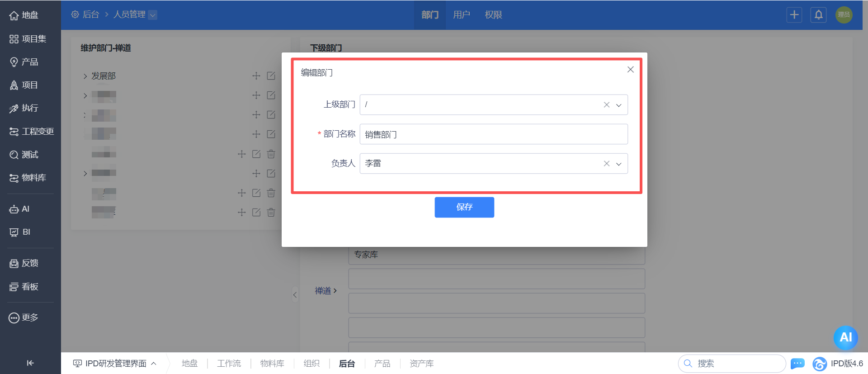Clear the 上级部门 selection
The width and height of the screenshot is (868, 374).
607,105
